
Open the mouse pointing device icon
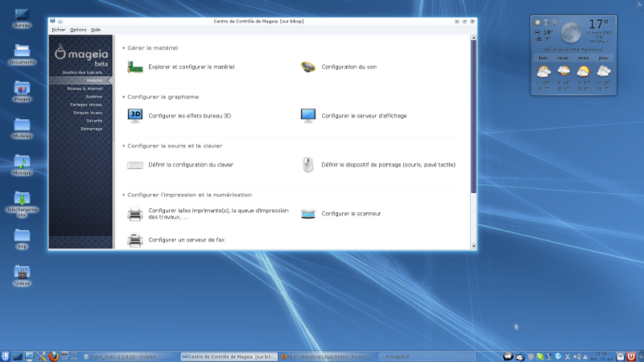308,165
